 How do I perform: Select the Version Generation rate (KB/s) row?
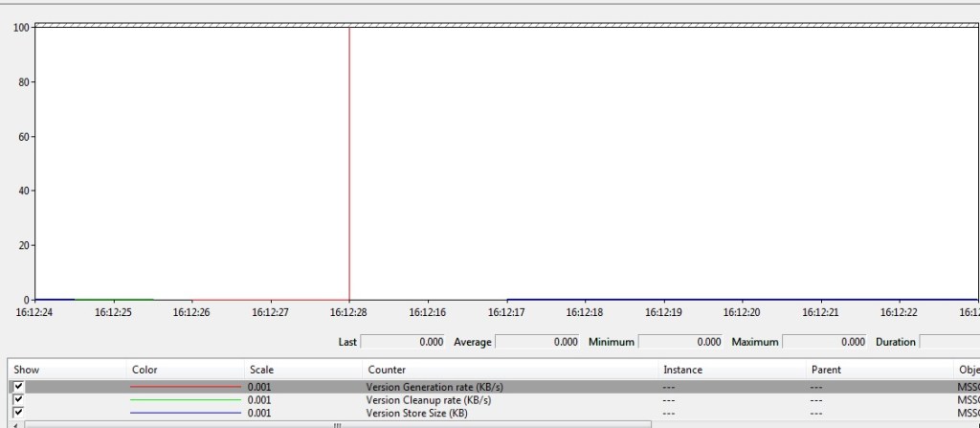(x=434, y=387)
